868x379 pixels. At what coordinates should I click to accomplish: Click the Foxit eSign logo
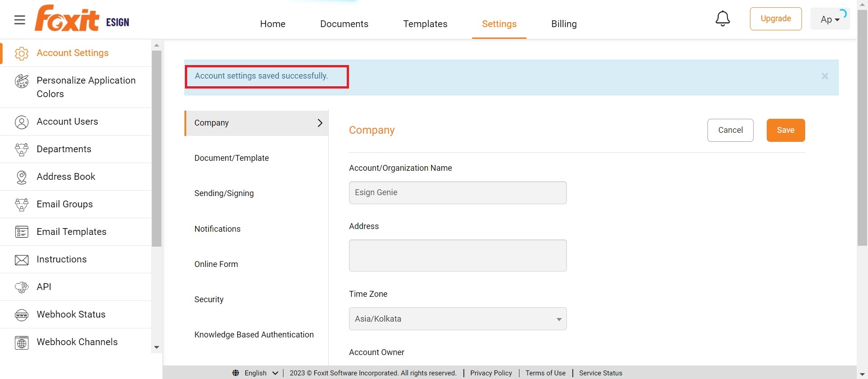(x=82, y=19)
